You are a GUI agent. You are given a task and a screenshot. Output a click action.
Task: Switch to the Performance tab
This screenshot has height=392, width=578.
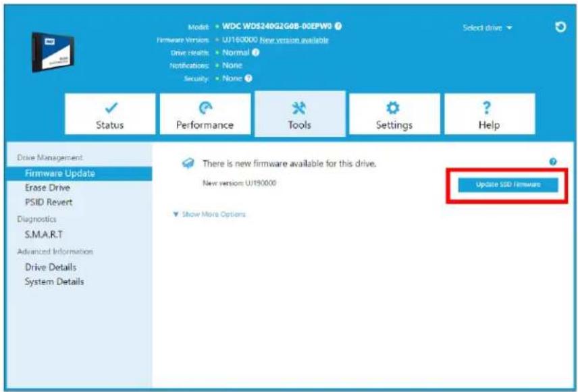(205, 114)
